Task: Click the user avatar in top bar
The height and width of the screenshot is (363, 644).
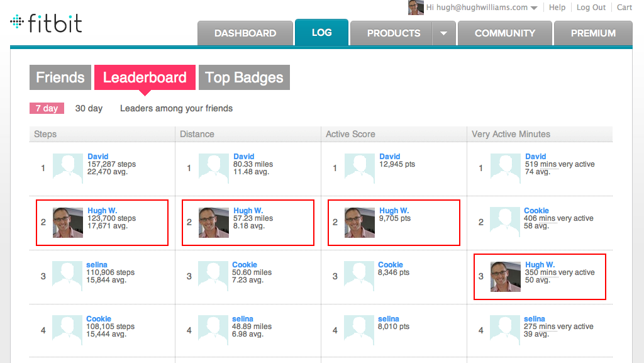Action: pos(416,8)
